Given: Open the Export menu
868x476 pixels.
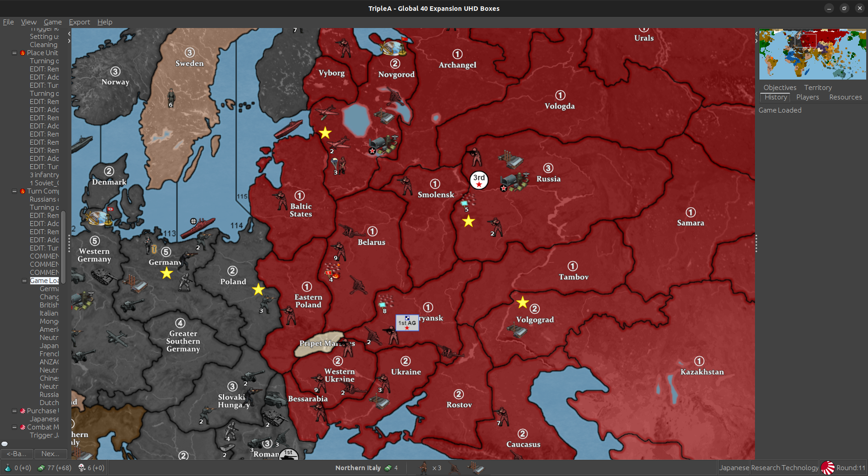Looking at the screenshot, I should pos(79,22).
